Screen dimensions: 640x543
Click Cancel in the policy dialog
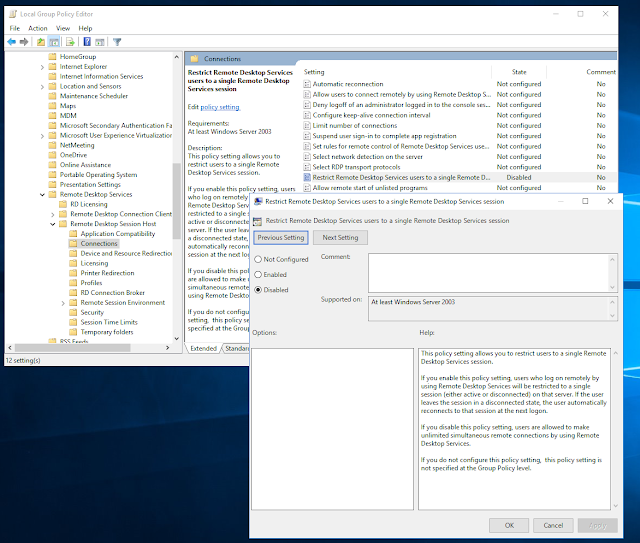coord(553,525)
